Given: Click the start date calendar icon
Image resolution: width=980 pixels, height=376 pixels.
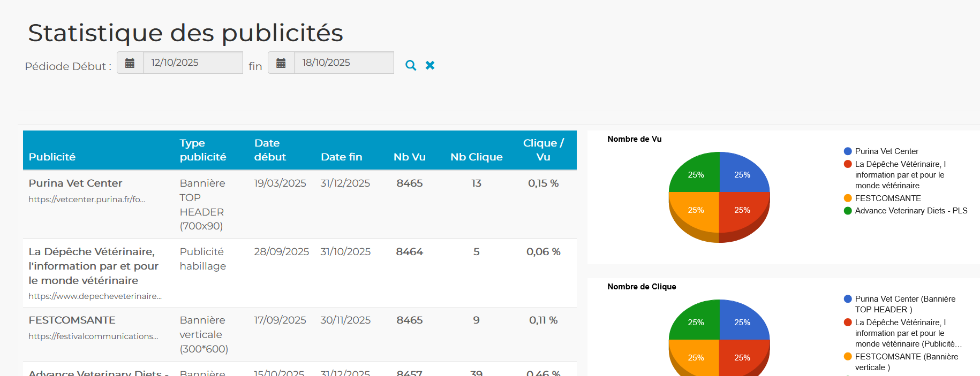Looking at the screenshot, I should click(130, 63).
